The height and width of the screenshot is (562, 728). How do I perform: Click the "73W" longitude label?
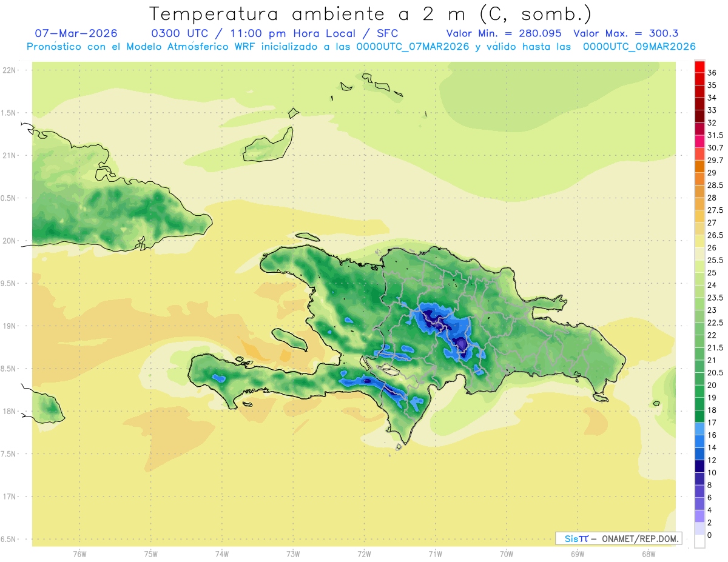293,554
